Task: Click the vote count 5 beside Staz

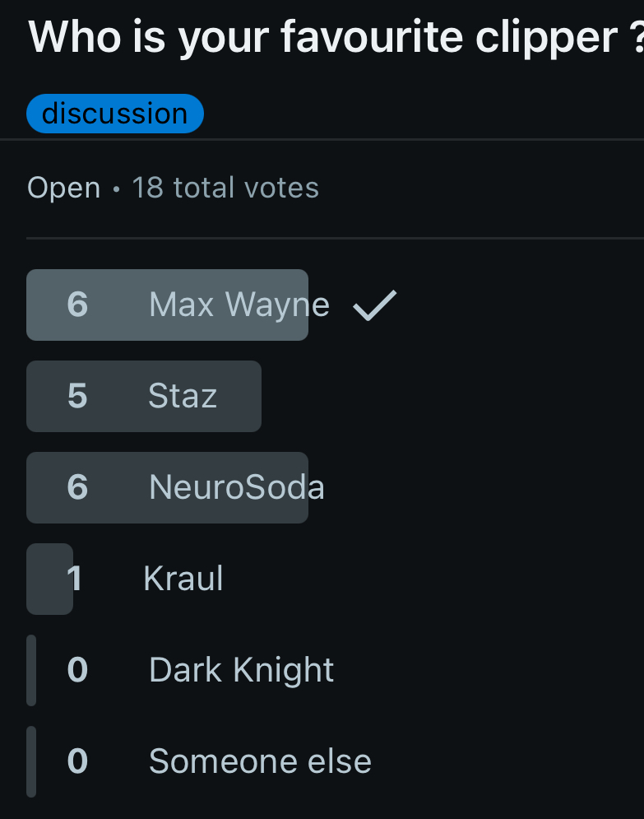Action: (76, 396)
